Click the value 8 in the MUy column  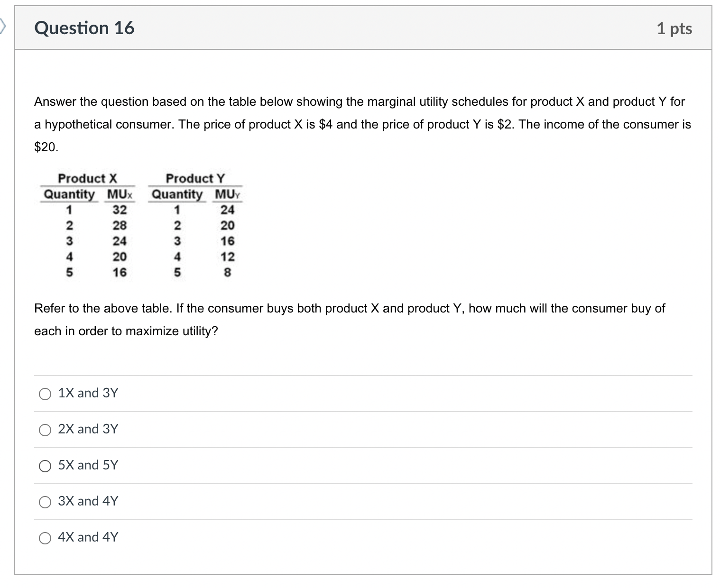pos(228,272)
